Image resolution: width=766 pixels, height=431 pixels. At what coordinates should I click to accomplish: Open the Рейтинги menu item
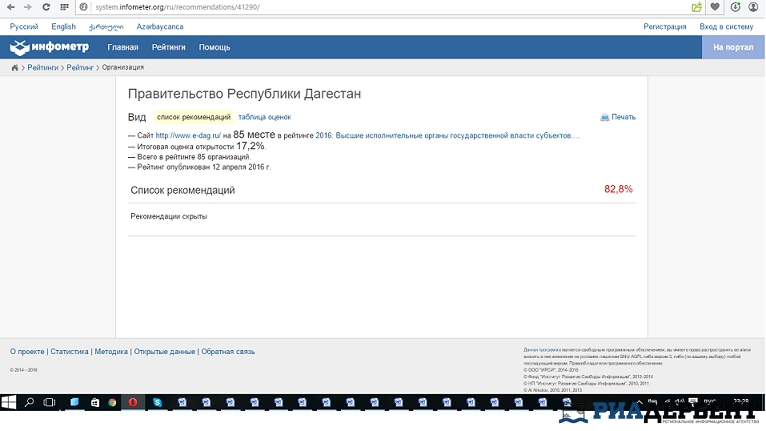point(168,47)
